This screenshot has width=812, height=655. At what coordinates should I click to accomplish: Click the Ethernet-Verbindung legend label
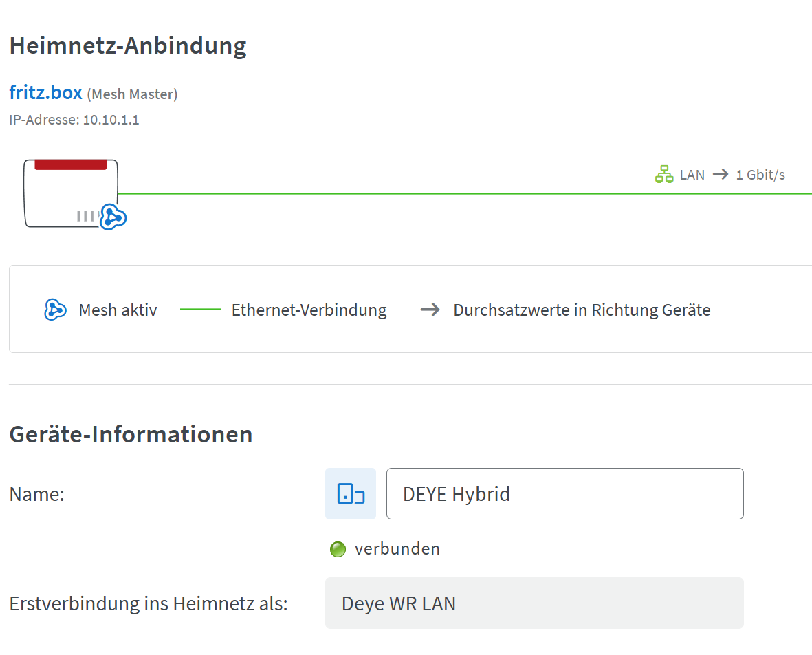click(309, 310)
